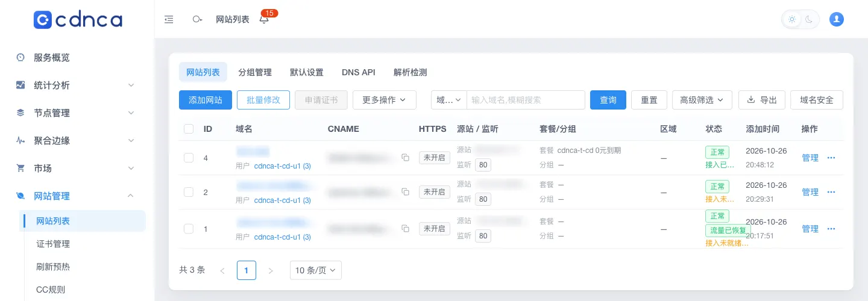The height and width of the screenshot is (301, 868).
Task: Go to previous page arrow
Action: coord(222,271)
